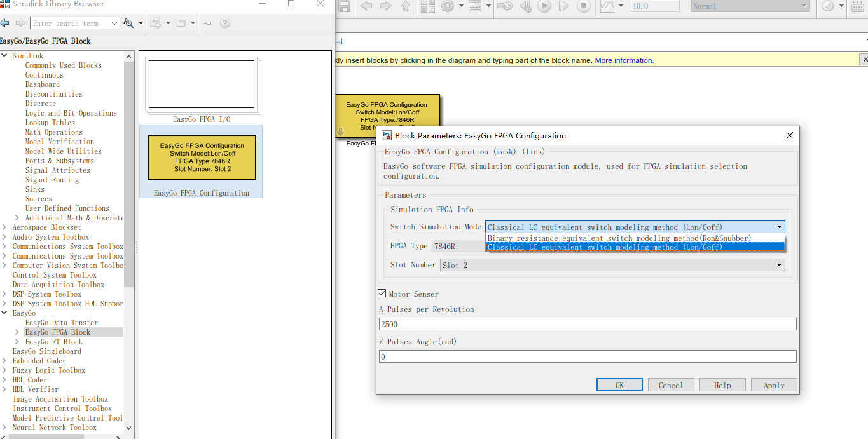
Task: Collapse the EasyGo library node
Action: pyautogui.click(x=4, y=313)
